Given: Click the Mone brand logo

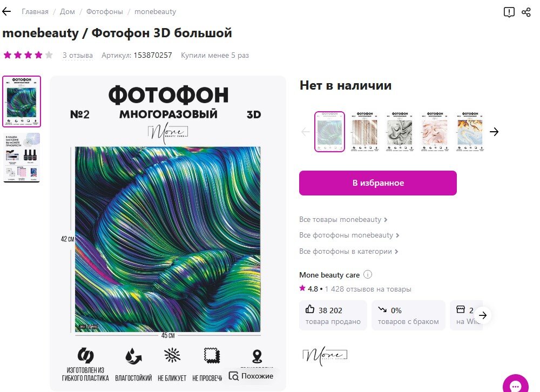Looking at the screenshot, I should 325,356.
